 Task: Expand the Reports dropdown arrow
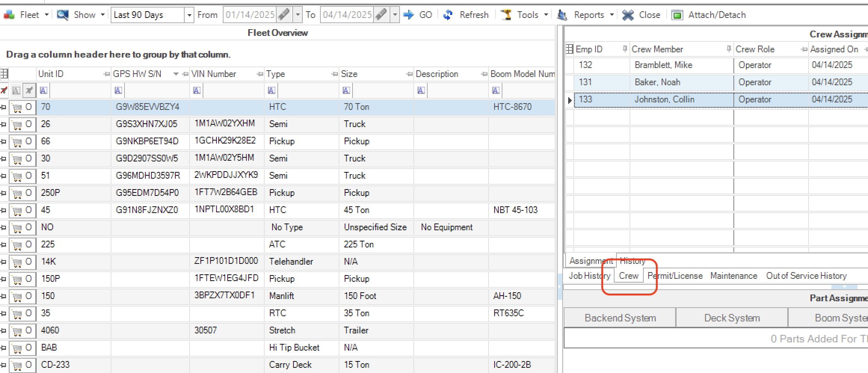pos(612,15)
